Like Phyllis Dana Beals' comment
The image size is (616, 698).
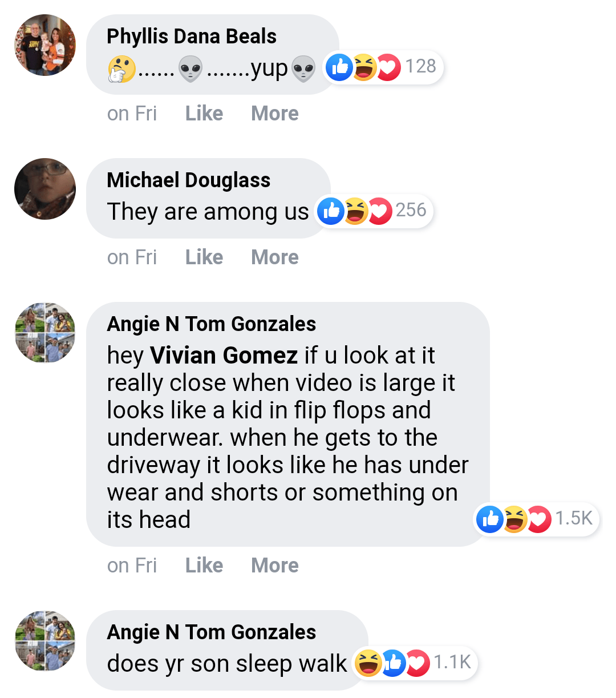coord(204,114)
